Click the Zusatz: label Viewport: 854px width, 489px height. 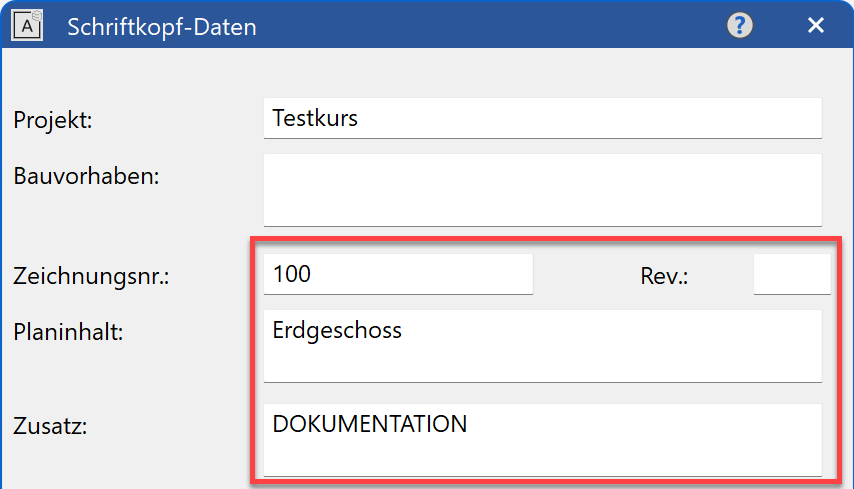tap(51, 426)
